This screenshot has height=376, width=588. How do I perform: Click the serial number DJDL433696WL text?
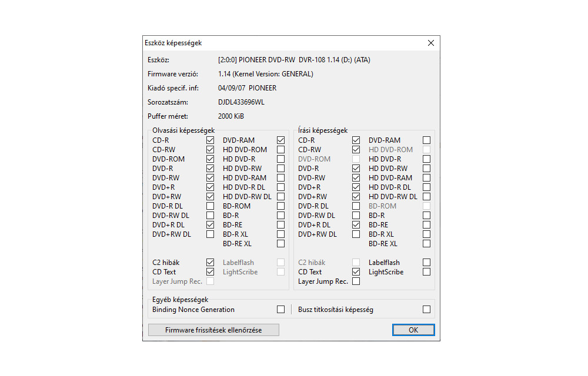(241, 102)
